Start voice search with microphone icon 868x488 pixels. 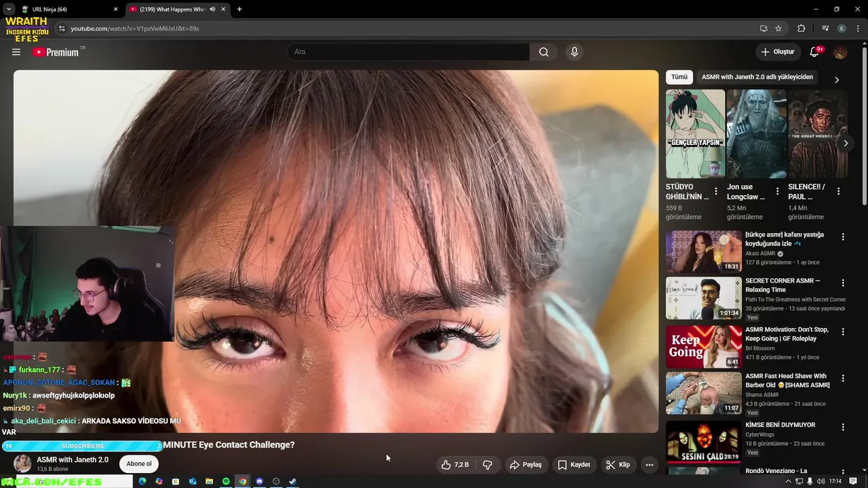click(x=574, y=52)
